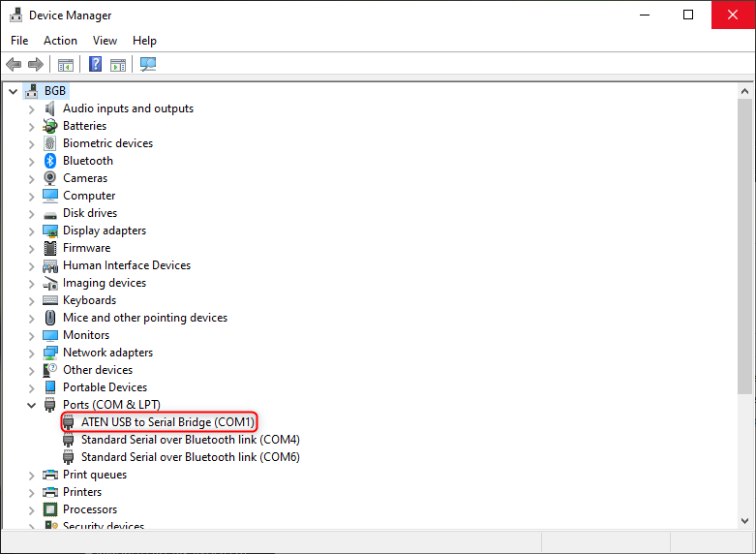This screenshot has height=554, width=756.
Task: Select the Batteries category icon
Action: pos(50,126)
